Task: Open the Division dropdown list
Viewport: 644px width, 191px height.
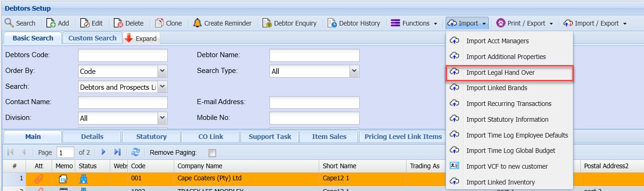Action: (162, 118)
